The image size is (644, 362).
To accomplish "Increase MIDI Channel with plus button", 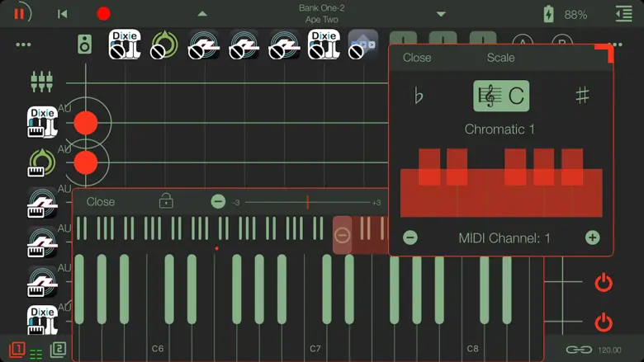I will coord(592,237).
